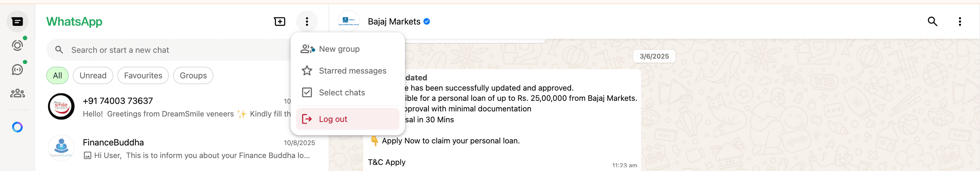980x171 pixels.
Task: Open Starred messages from menu
Action: point(352,71)
